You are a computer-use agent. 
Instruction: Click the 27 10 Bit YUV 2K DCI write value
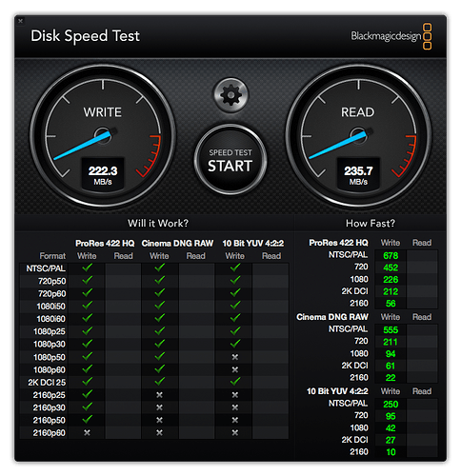tap(391, 440)
